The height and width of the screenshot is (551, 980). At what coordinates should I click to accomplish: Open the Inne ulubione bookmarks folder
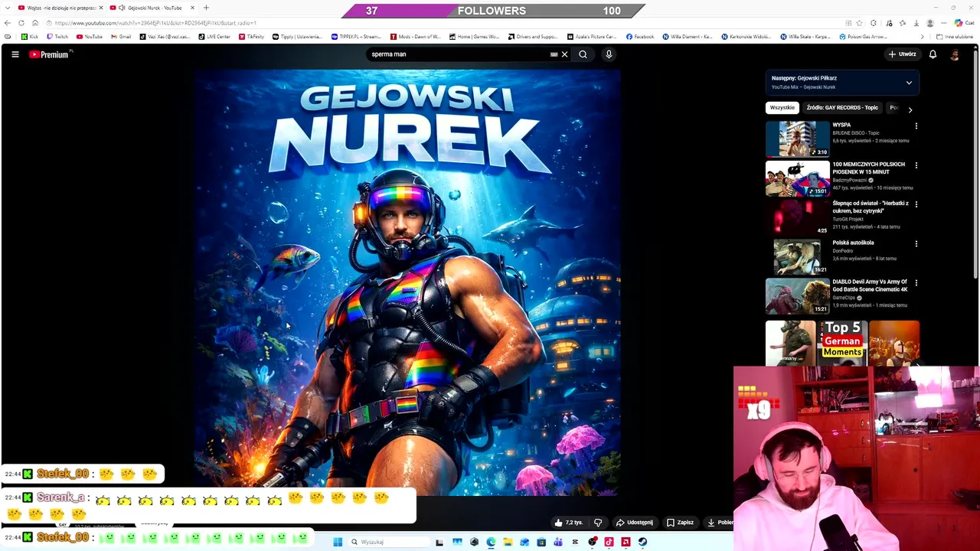pyautogui.click(x=954, y=37)
